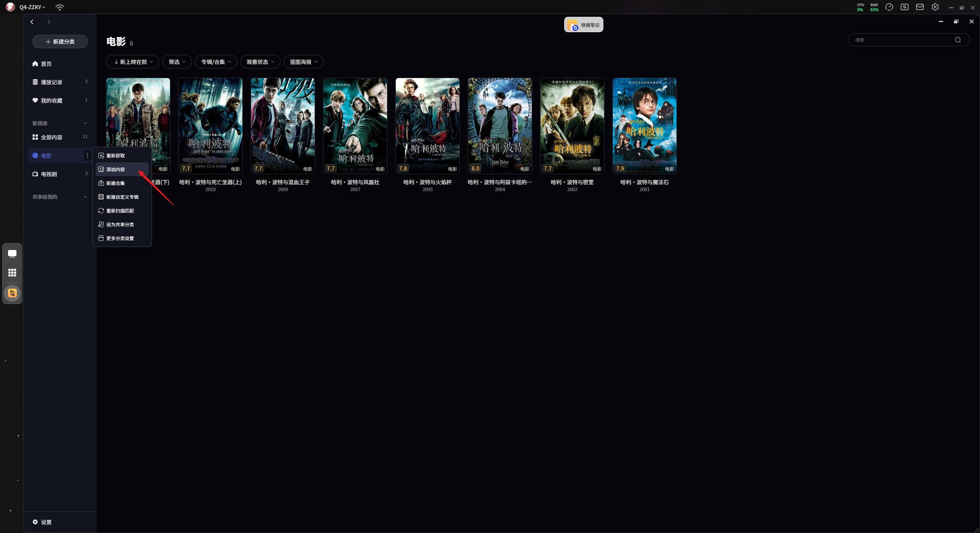Open the 快捷笔记 quick note widget

(x=583, y=25)
